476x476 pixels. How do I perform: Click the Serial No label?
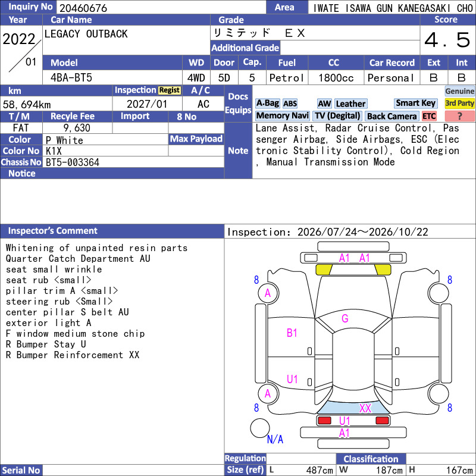click(21, 471)
